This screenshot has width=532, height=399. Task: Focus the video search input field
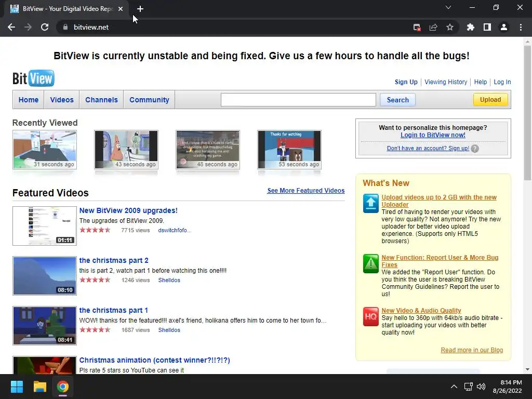click(298, 100)
